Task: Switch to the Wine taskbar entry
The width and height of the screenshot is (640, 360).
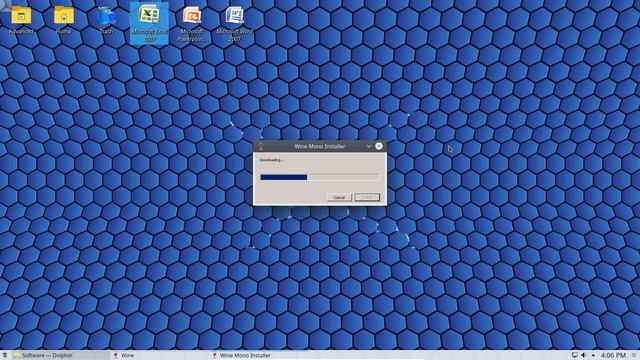Action: point(160,356)
